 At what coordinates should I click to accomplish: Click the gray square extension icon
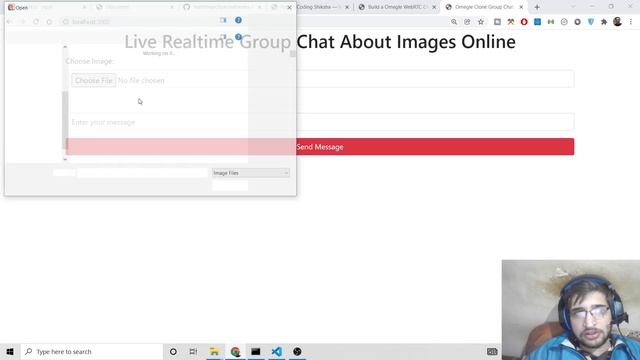tap(497, 22)
